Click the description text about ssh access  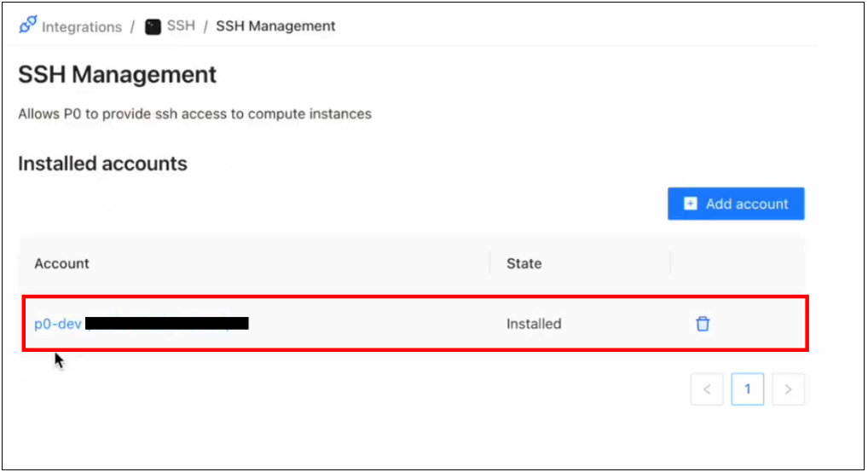point(195,114)
